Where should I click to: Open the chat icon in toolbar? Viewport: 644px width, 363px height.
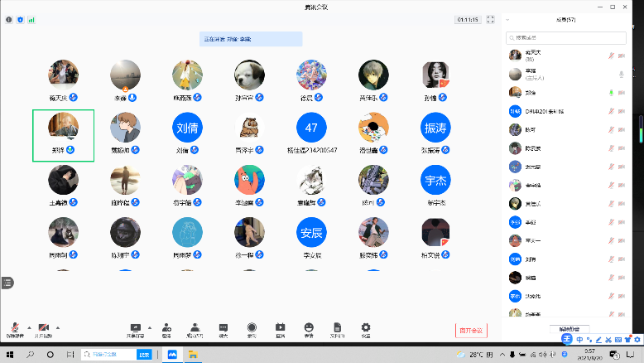[223, 327]
